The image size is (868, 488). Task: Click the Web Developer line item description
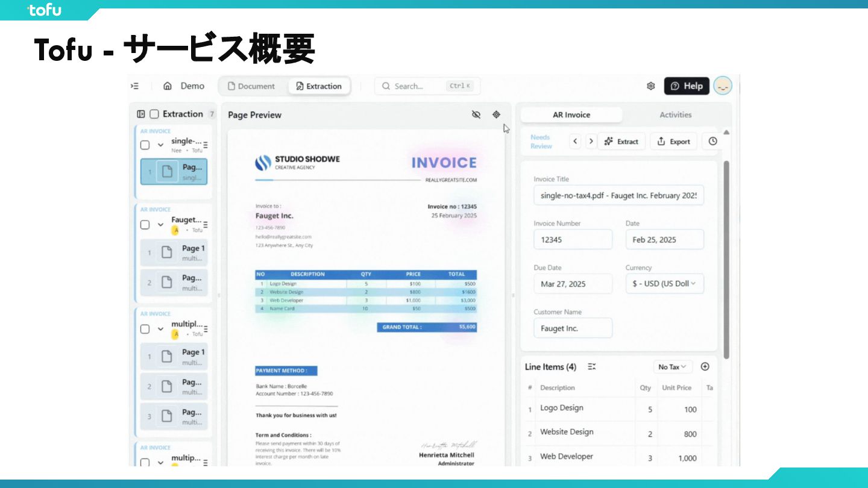coord(567,457)
